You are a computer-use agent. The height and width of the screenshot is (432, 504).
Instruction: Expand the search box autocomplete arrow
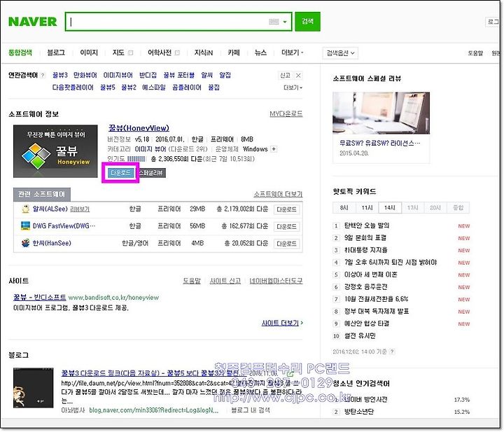(285, 22)
